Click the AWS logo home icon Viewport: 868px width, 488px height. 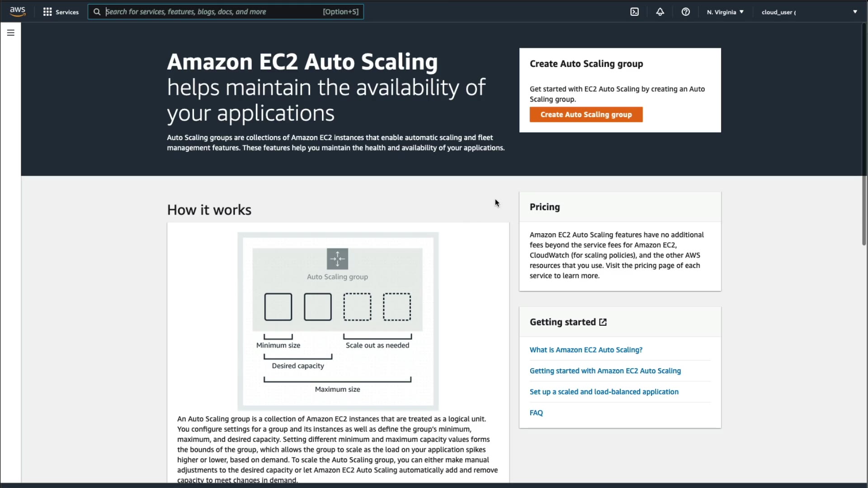tap(18, 12)
